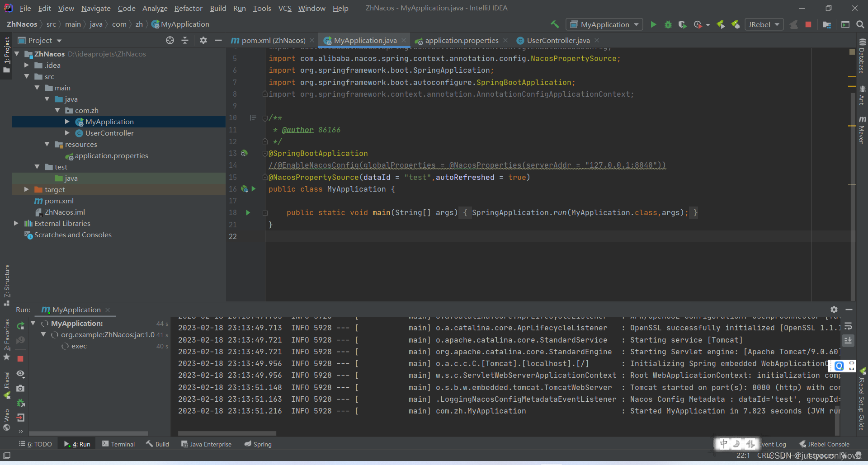Open the eye view options in the Run panel
This screenshot has height=465, width=868.
click(x=20, y=374)
